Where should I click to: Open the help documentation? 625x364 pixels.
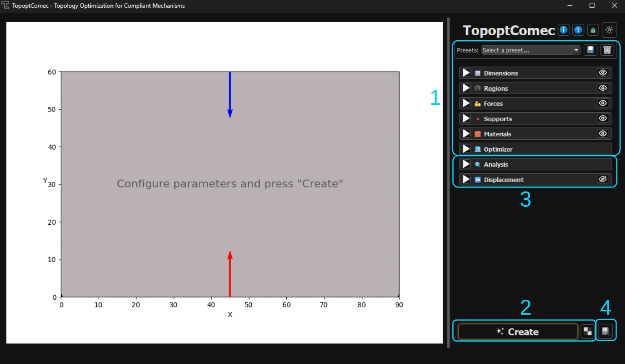578,30
